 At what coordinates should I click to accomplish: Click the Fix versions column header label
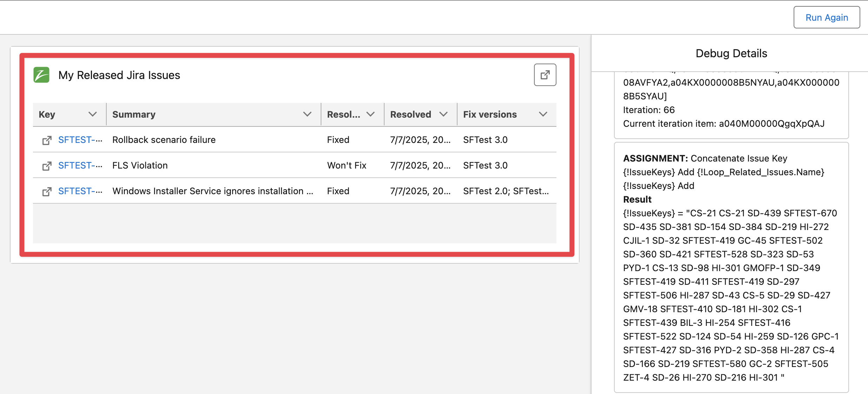point(490,114)
